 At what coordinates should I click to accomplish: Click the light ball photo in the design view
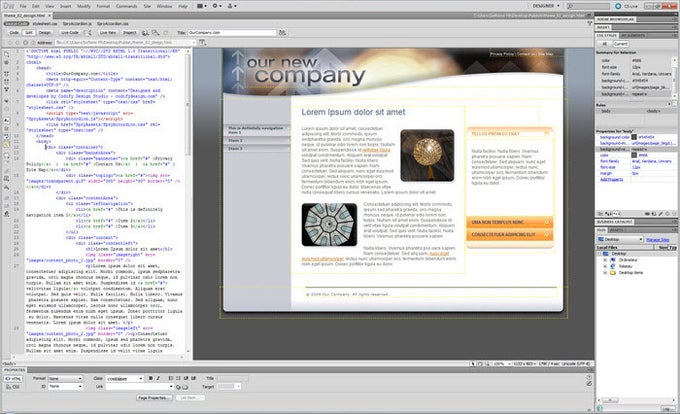427,155
